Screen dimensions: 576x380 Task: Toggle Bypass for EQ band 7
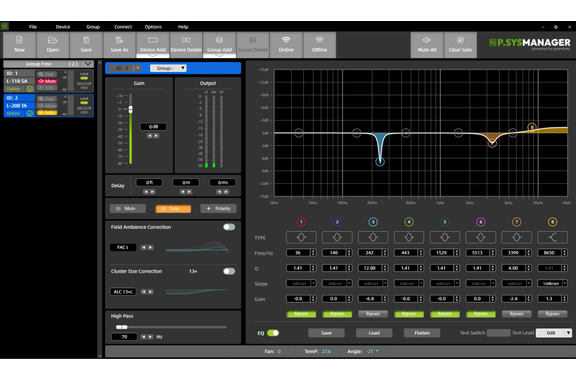coord(516,314)
